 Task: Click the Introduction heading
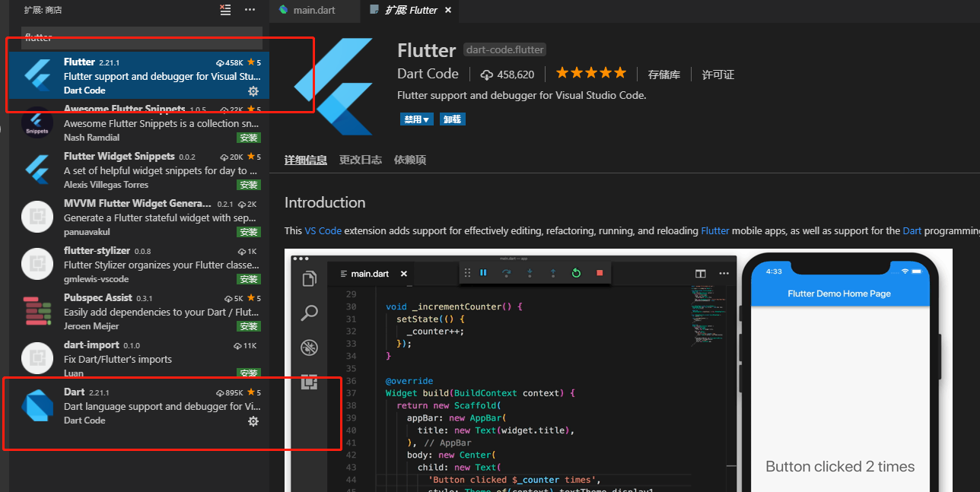pos(325,202)
